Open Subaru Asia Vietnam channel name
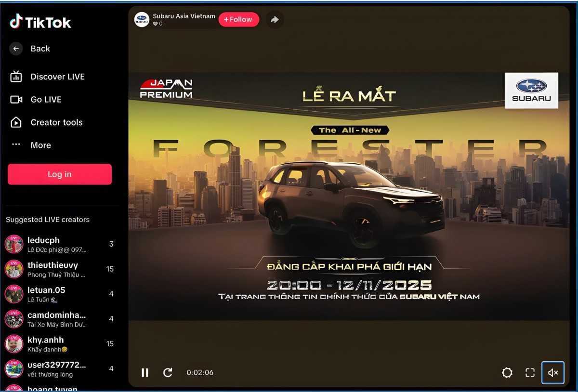The height and width of the screenshot is (392, 578). 184,16
